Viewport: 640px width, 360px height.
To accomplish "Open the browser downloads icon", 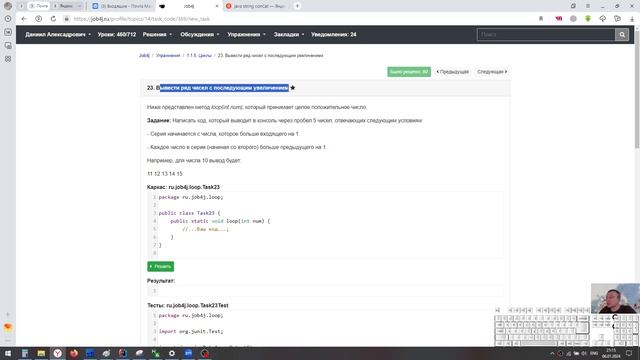I will pos(632,19).
